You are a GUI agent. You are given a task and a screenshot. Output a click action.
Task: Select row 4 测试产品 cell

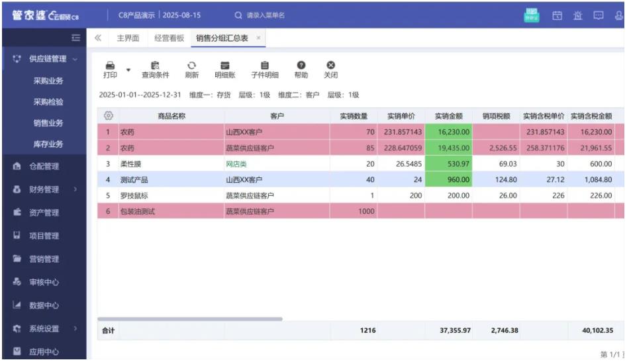click(171, 180)
